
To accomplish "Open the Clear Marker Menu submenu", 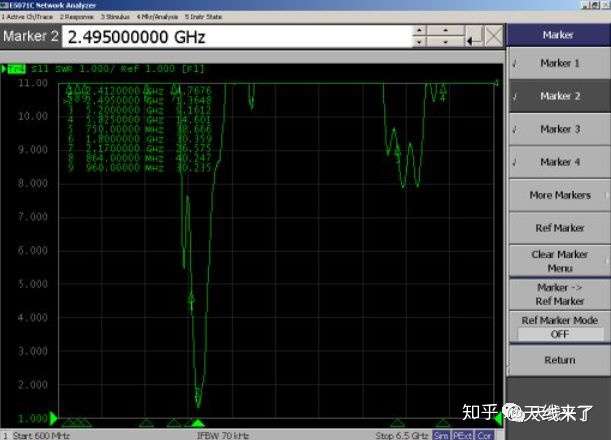I will pos(560,261).
